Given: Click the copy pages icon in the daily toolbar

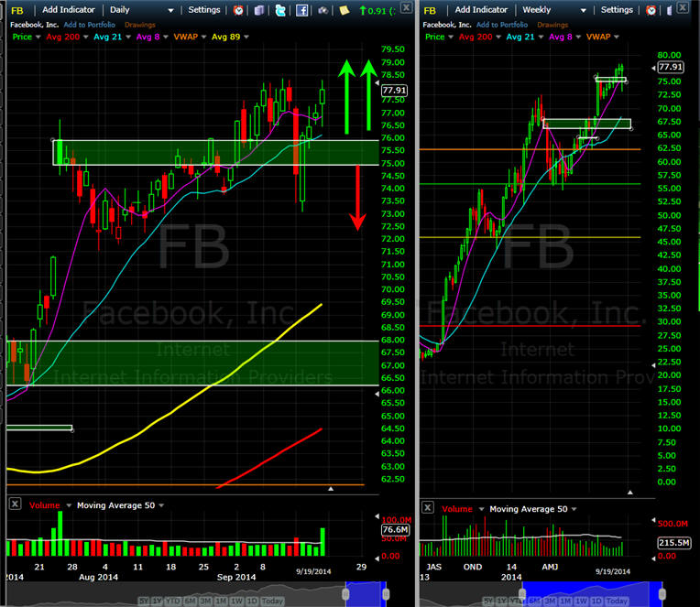Looking at the screenshot, I should click(259, 10).
